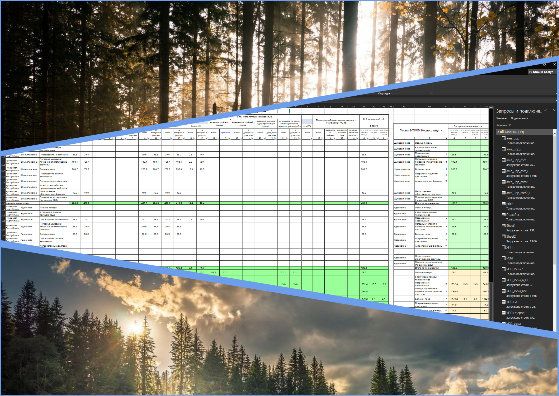Click the last fully visible query icon in the pane
The image size is (559, 396).
pos(504,313)
